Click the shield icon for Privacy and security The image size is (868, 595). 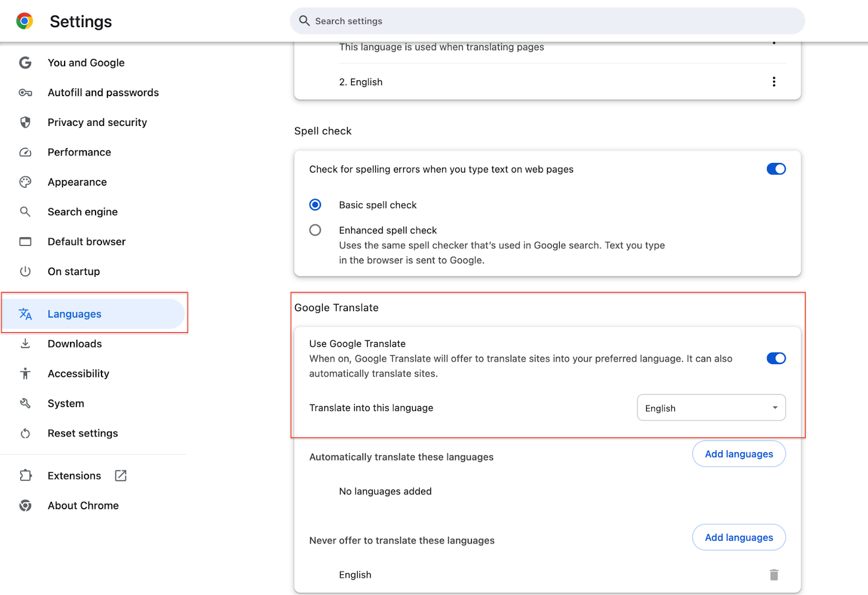click(x=25, y=122)
